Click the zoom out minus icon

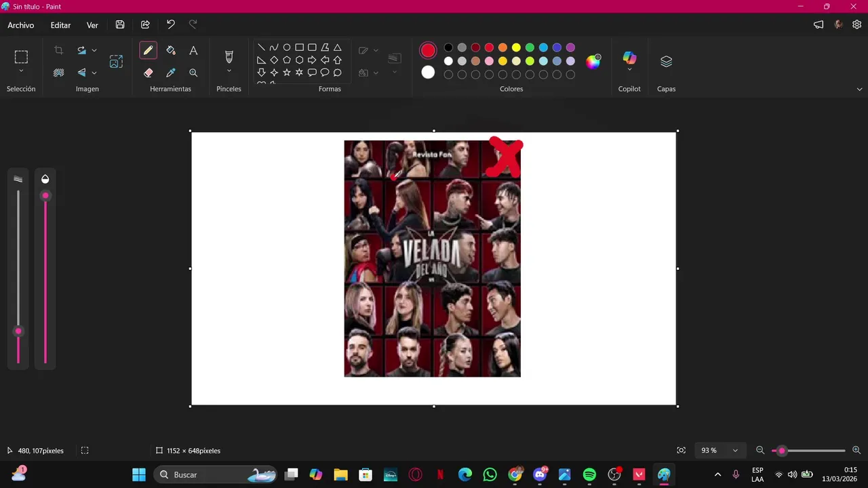click(x=760, y=451)
